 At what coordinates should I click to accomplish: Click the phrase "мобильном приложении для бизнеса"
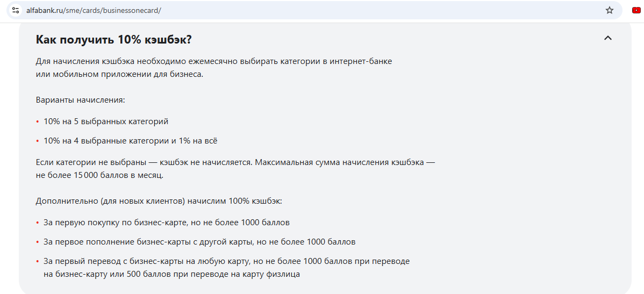point(127,74)
